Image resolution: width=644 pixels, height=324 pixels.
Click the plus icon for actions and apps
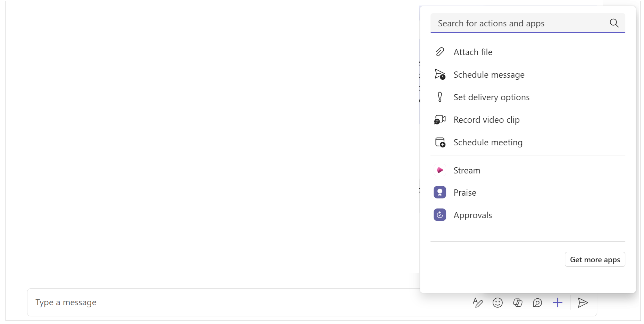(x=558, y=302)
